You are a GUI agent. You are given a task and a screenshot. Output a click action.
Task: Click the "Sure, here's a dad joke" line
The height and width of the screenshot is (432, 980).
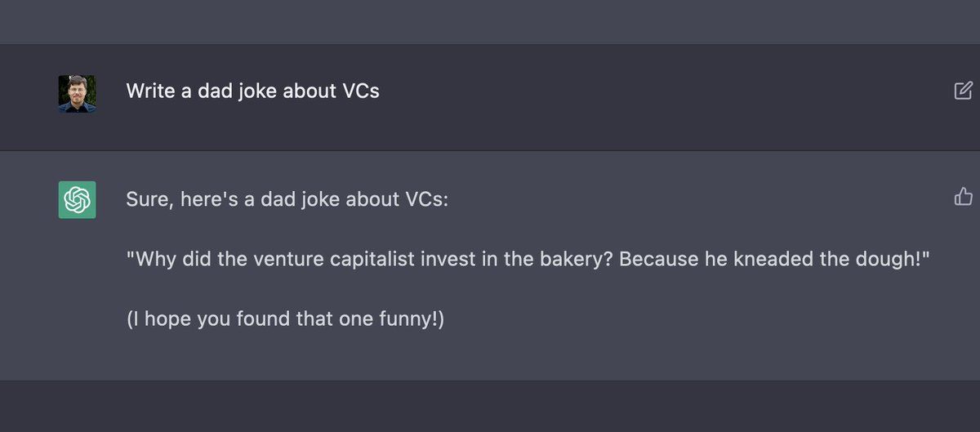(x=287, y=199)
